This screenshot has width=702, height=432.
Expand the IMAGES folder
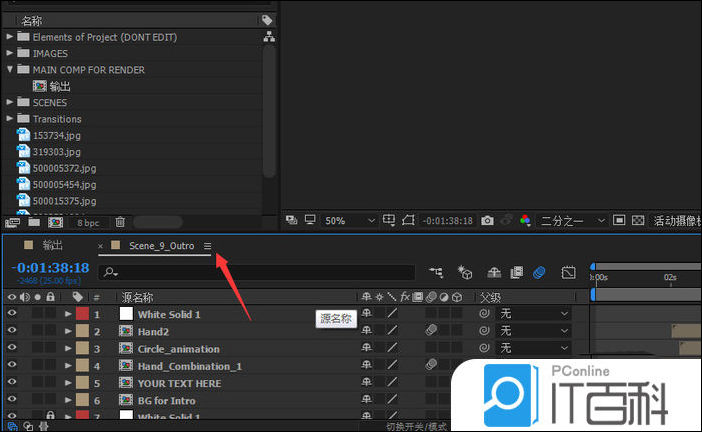click(10, 53)
